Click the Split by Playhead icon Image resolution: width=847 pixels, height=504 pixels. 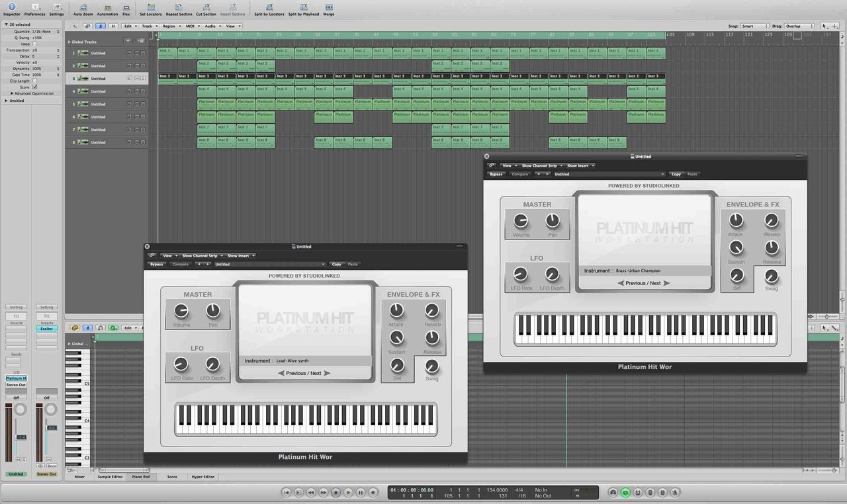click(304, 9)
